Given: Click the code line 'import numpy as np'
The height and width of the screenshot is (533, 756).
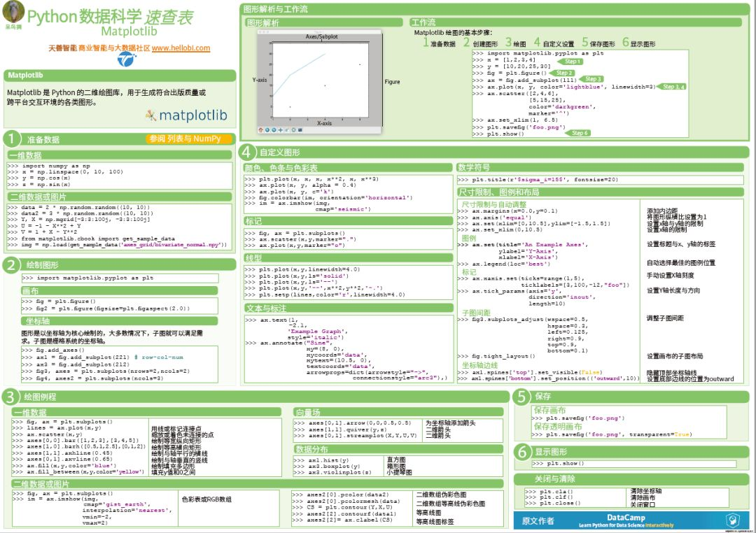Looking at the screenshot, I should click(49, 166).
